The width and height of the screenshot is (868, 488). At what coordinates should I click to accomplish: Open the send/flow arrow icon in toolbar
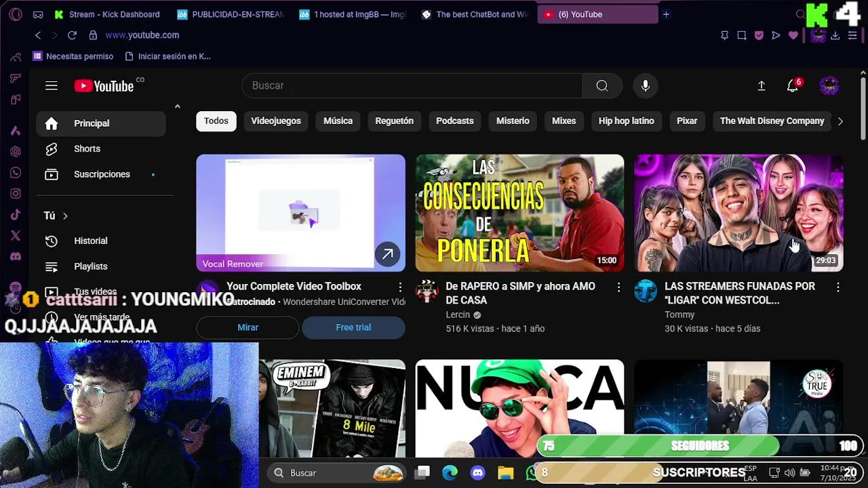pos(776,35)
